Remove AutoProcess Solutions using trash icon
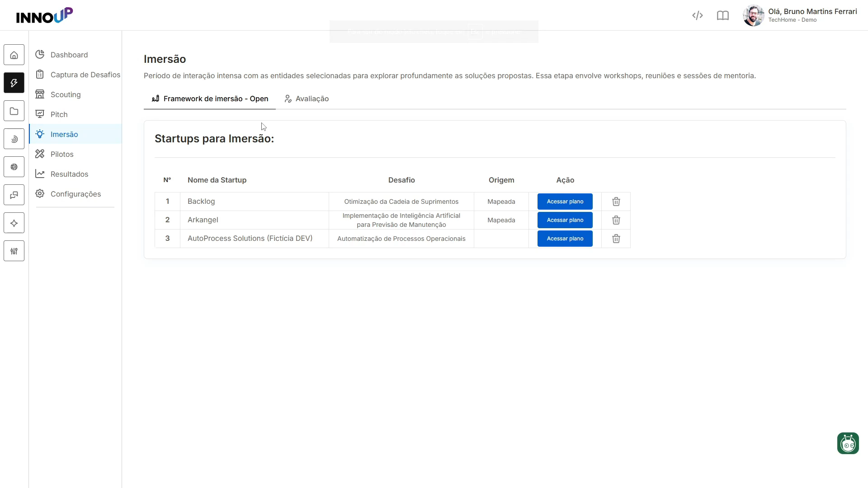 click(616, 239)
